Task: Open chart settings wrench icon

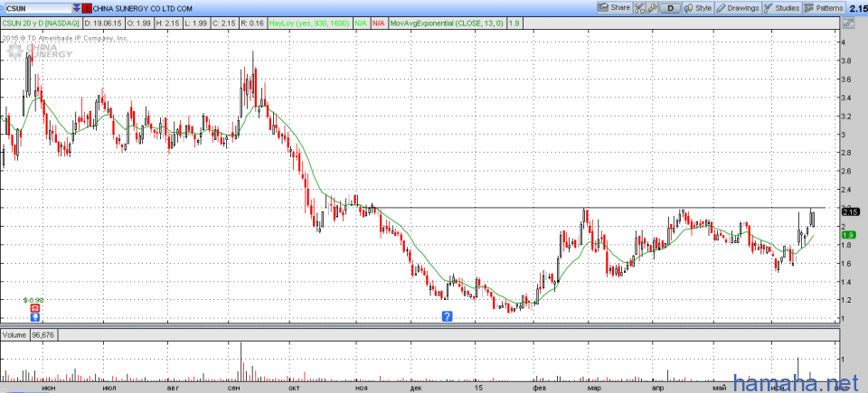Action: (653, 8)
